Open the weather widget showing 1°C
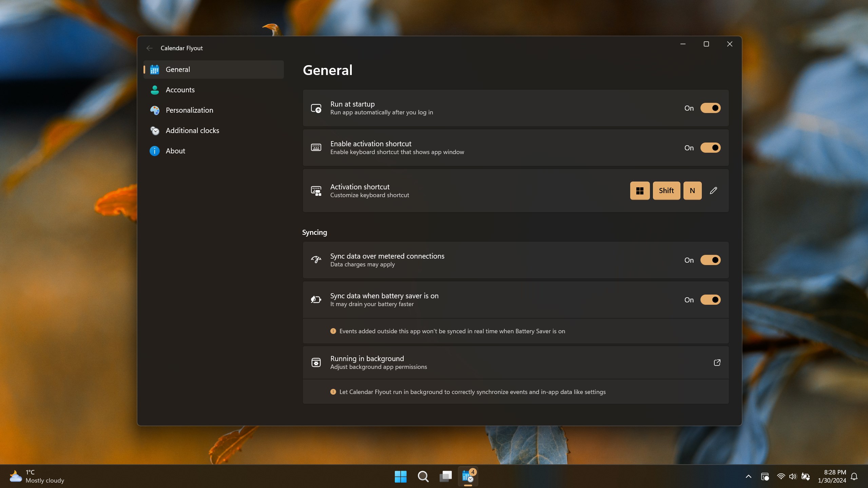 [36, 476]
